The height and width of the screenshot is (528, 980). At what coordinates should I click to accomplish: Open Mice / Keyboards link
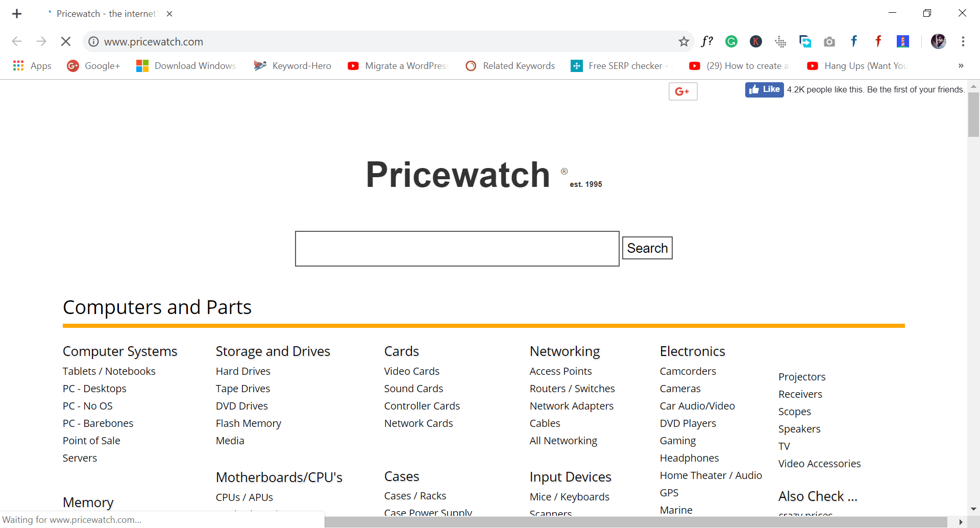click(570, 497)
